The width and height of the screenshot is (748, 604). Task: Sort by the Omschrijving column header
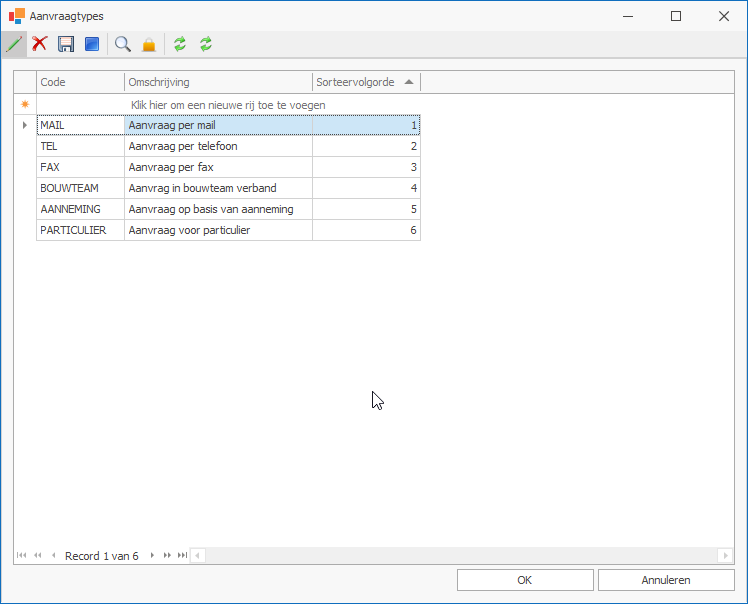pos(218,82)
